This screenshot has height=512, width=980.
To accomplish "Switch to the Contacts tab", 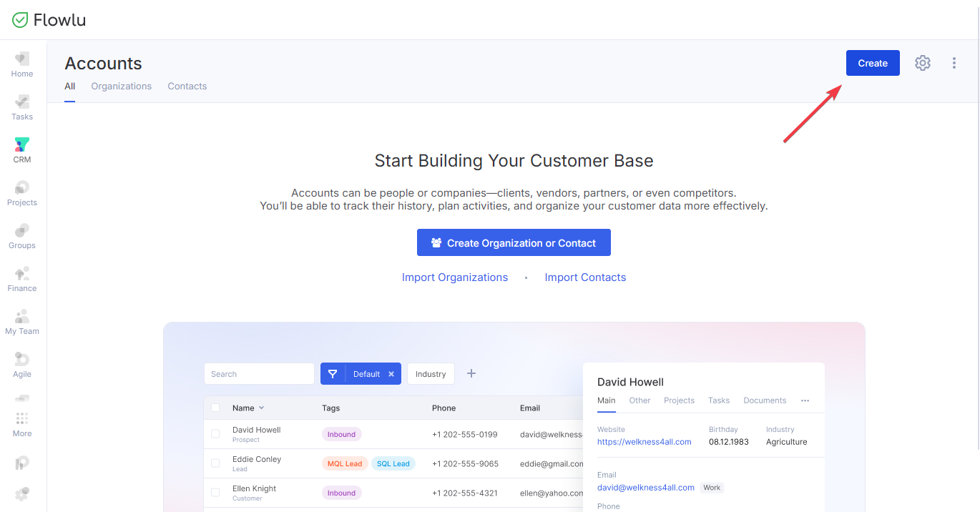I will click(187, 86).
